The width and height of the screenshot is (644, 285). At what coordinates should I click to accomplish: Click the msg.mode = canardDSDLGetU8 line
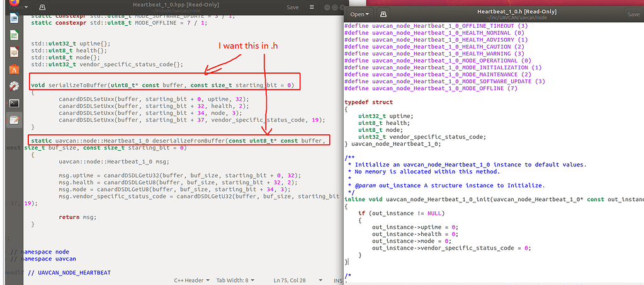coord(174,189)
